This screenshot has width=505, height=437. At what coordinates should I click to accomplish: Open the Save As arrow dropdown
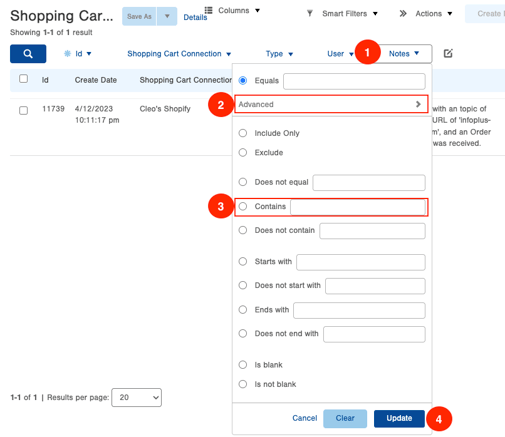167,16
